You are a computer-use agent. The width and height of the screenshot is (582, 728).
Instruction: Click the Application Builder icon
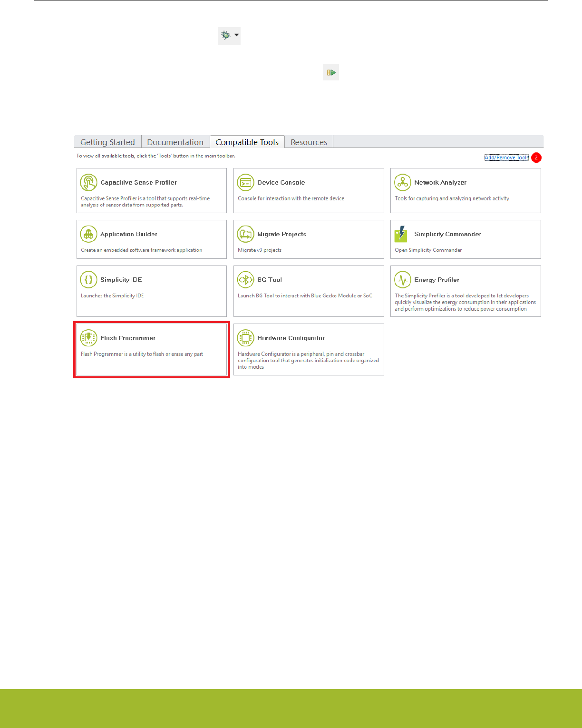click(x=88, y=234)
